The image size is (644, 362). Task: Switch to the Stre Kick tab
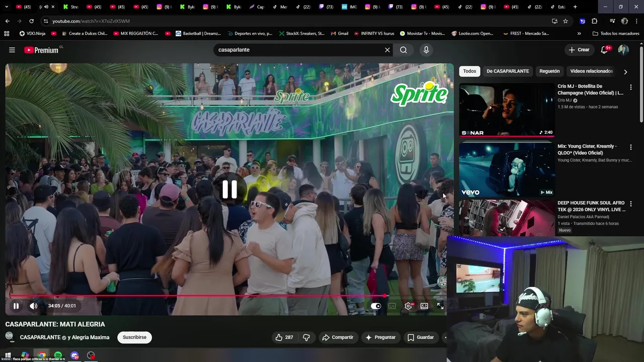71,7
